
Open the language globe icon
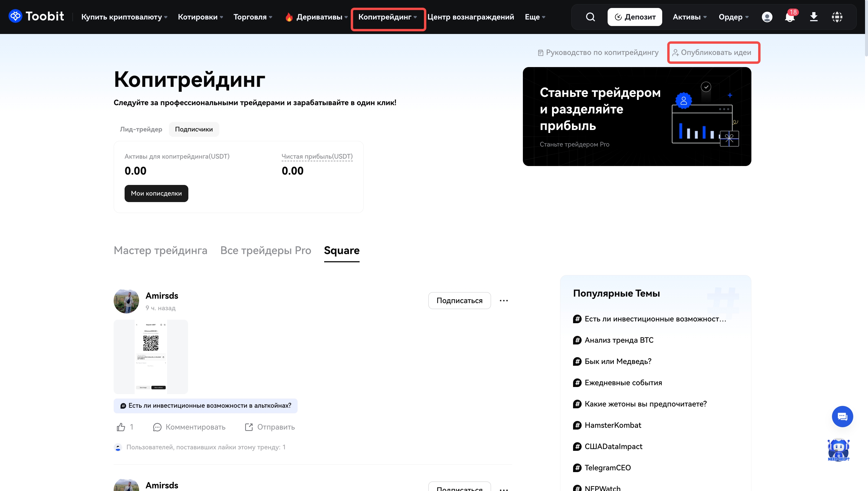[837, 17]
